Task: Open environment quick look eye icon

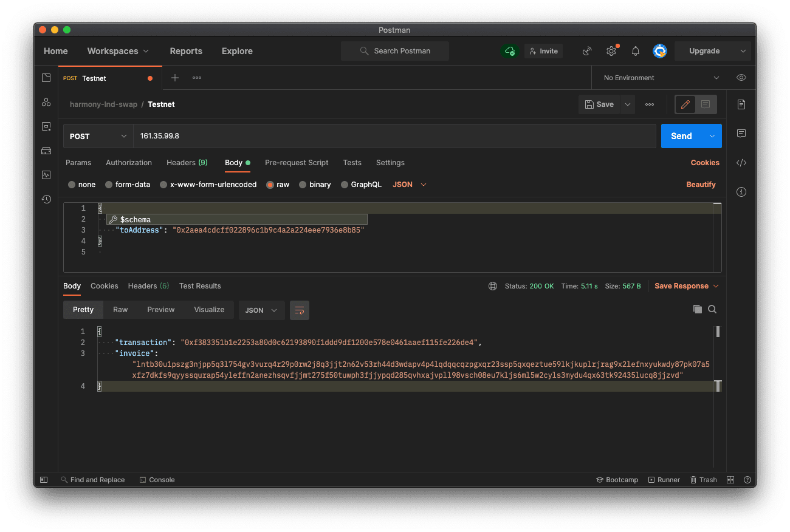Action: [741, 78]
